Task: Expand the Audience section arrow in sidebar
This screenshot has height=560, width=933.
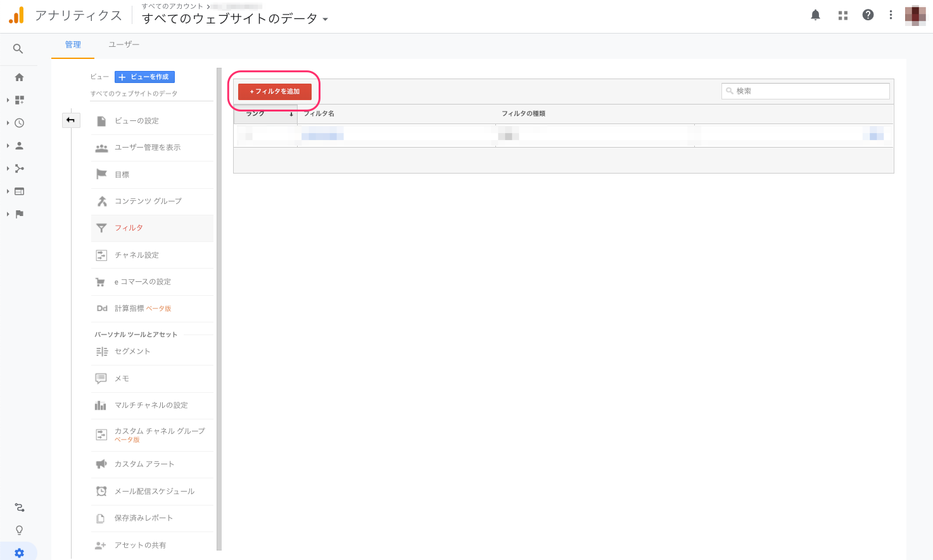Action: point(8,146)
